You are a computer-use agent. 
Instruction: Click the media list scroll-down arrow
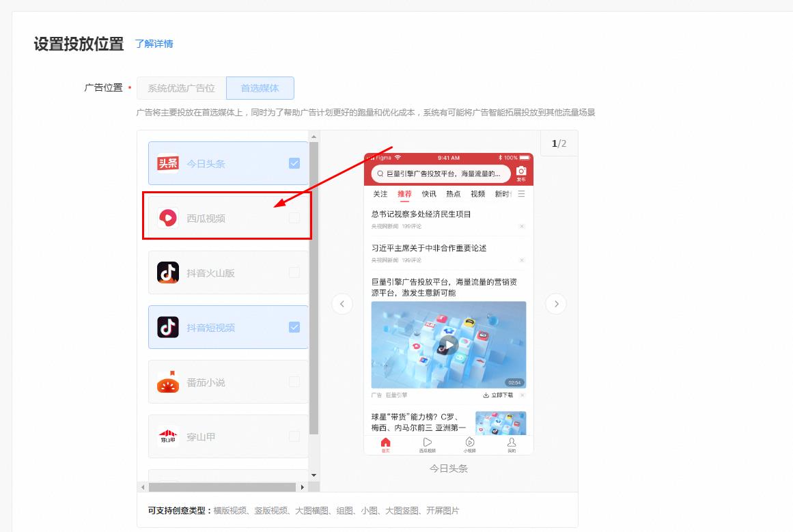point(314,475)
